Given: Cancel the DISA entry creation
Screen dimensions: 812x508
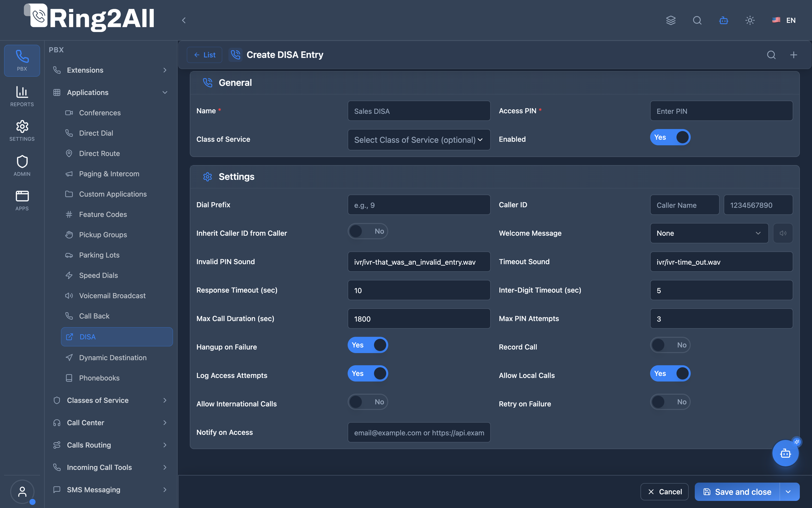Looking at the screenshot, I should (x=664, y=492).
